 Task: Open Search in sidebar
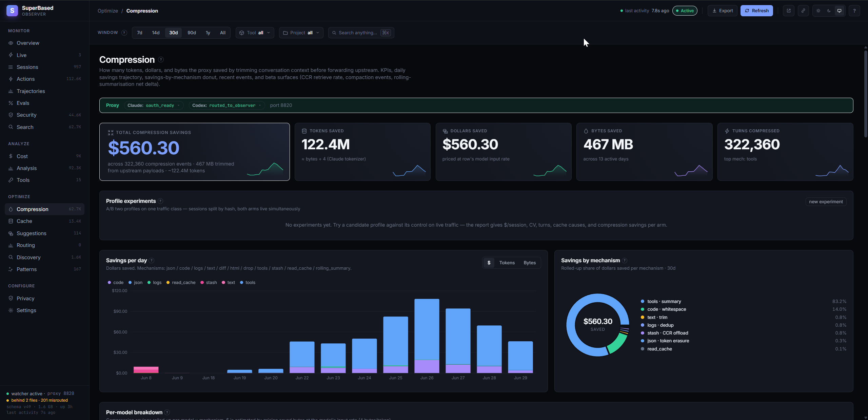click(44, 127)
